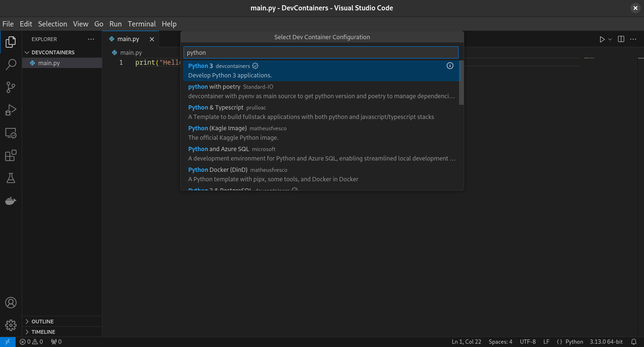Click the configuration search input field
The height and width of the screenshot is (347, 644).
pos(321,52)
